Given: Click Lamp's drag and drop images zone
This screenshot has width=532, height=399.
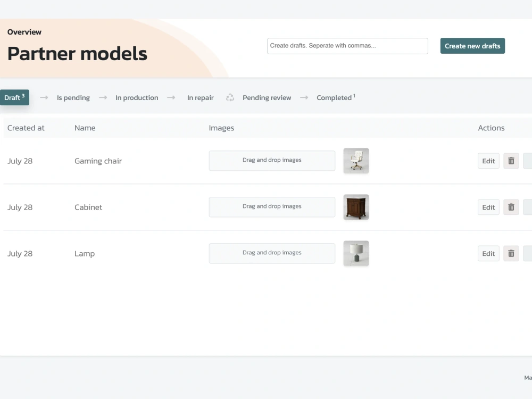Looking at the screenshot, I should click(x=272, y=253).
